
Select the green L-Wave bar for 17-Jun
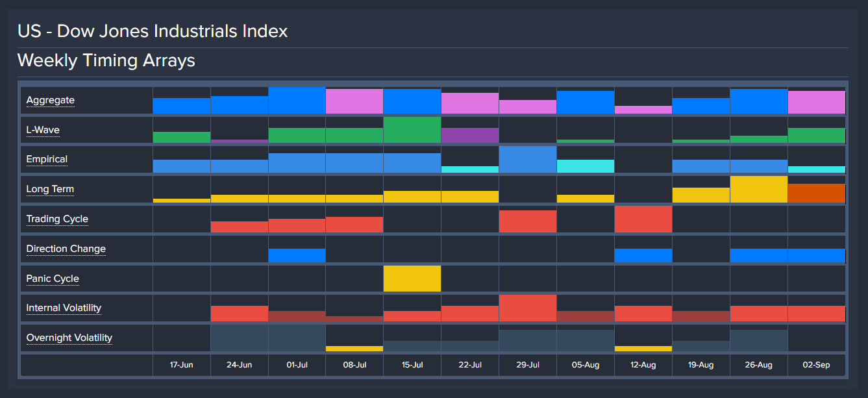[x=181, y=137]
